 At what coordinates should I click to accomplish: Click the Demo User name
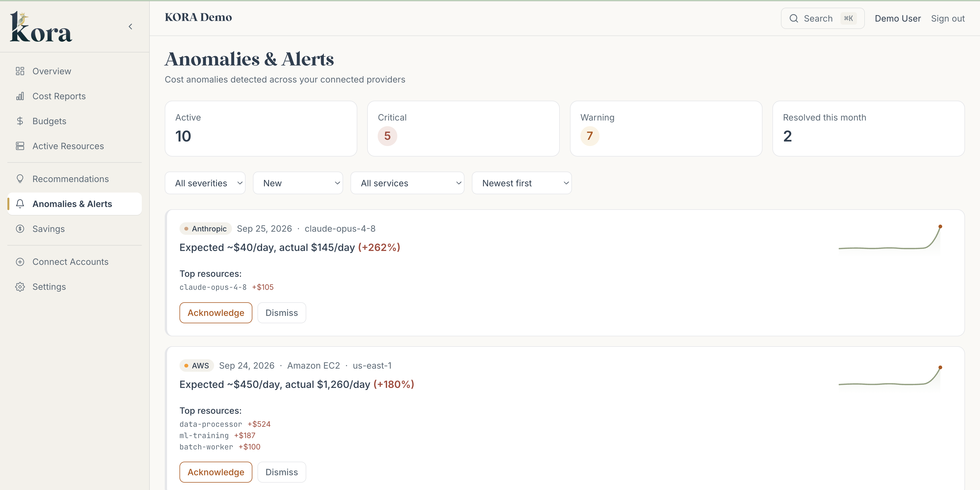pyautogui.click(x=897, y=18)
